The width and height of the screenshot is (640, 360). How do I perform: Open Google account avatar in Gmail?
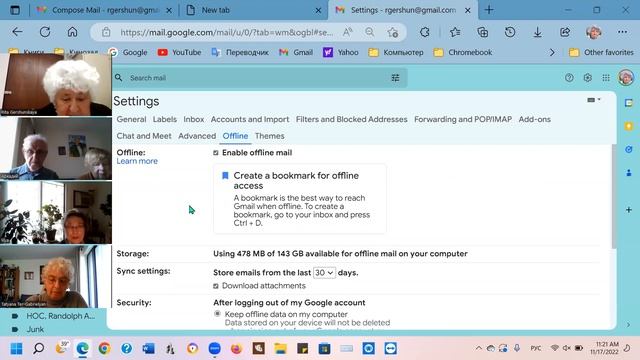(x=626, y=77)
